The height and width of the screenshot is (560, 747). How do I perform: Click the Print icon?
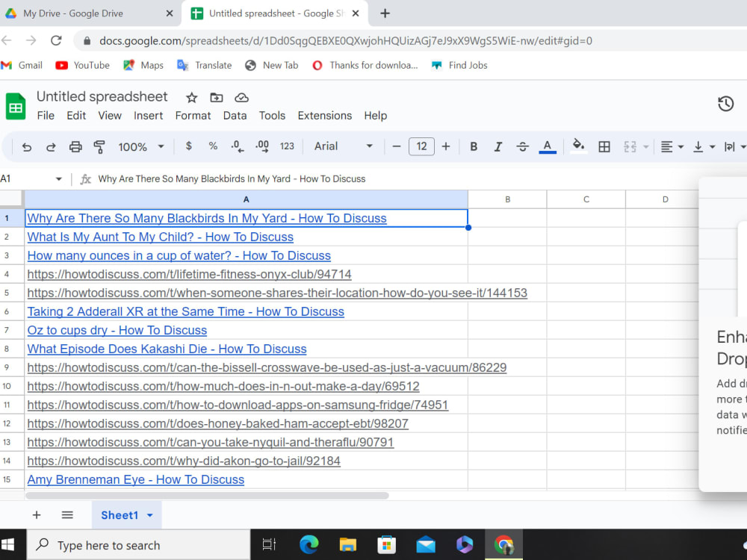75,146
